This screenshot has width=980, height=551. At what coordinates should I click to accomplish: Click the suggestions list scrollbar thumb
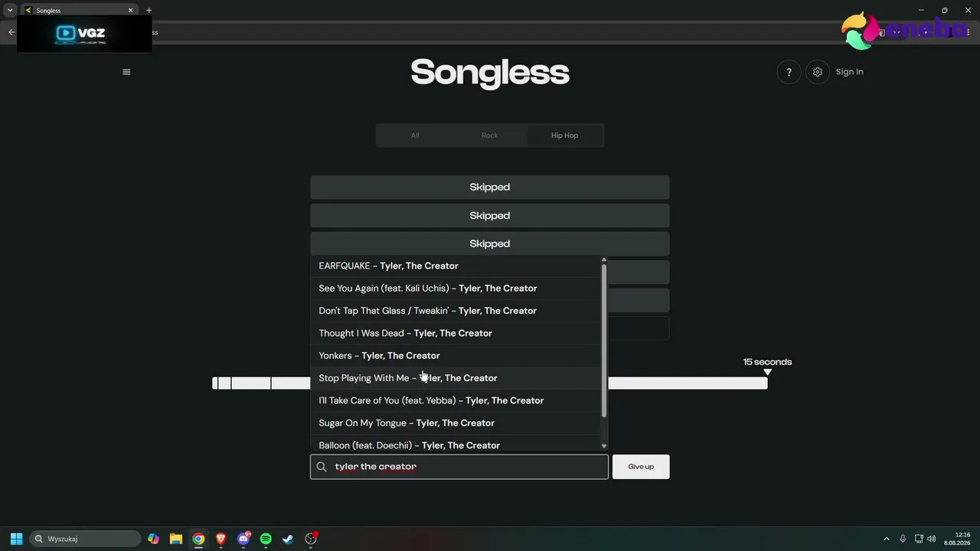[604, 341]
